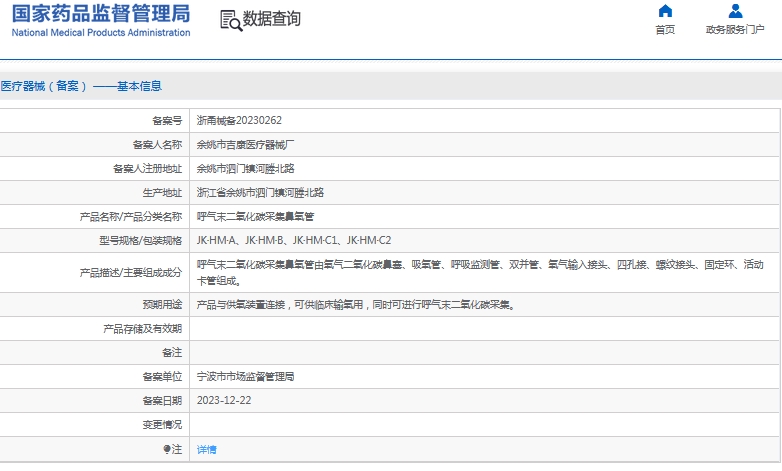Click the 预期用途 label
This screenshot has width=782, height=471.
click(162, 304)
